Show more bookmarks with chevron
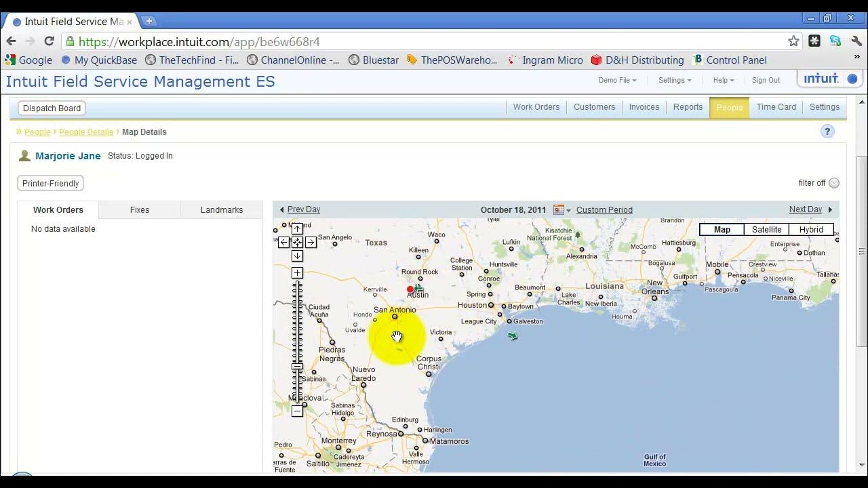The image size is (868, 488). (857, 58)
